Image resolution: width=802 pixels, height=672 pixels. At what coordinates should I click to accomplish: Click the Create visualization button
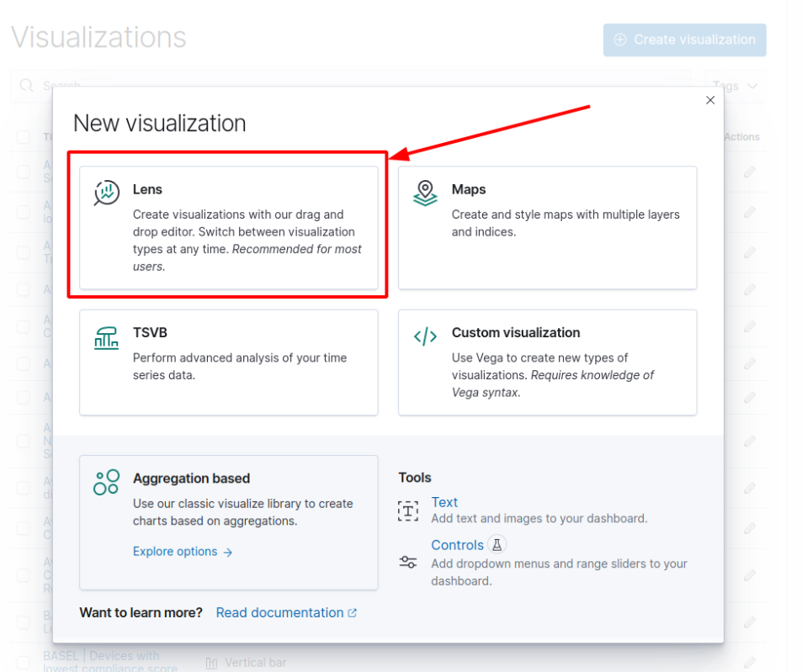(x=684, y=40)
